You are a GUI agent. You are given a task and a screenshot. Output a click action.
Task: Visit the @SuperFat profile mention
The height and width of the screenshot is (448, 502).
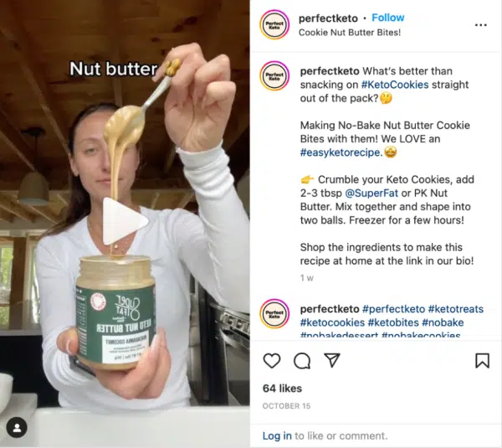point(371,193)
